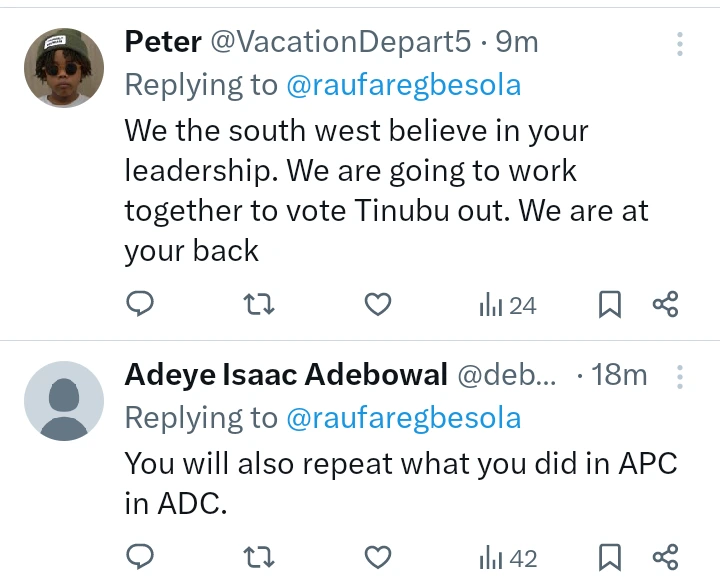720x587 pixels.
Task: View analytics showing 24 views
Action: 507,305
